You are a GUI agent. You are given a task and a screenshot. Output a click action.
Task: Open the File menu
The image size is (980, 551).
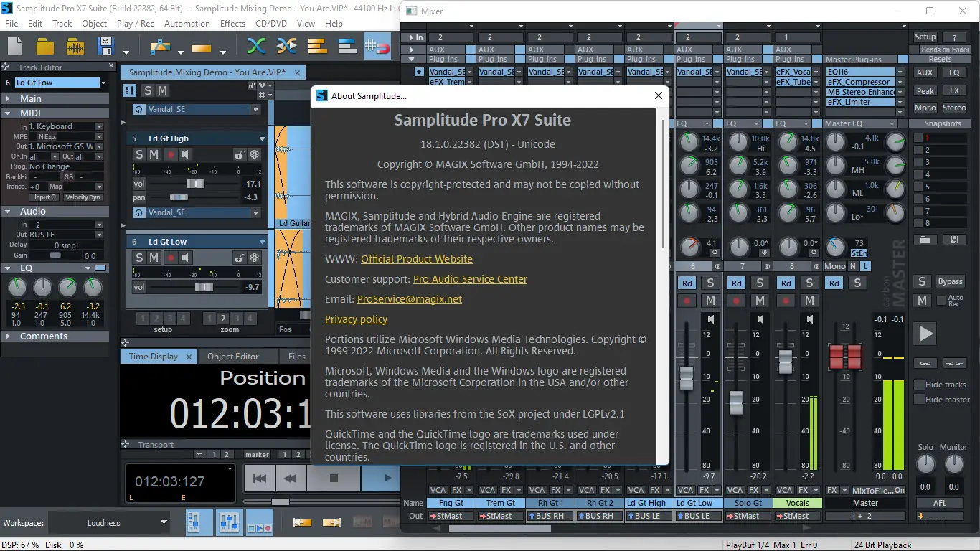tap(11, 23)
